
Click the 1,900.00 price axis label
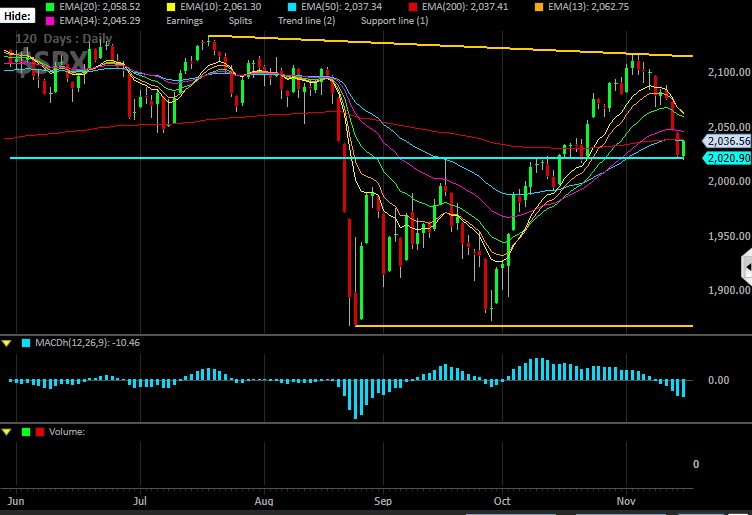point(729,290)
